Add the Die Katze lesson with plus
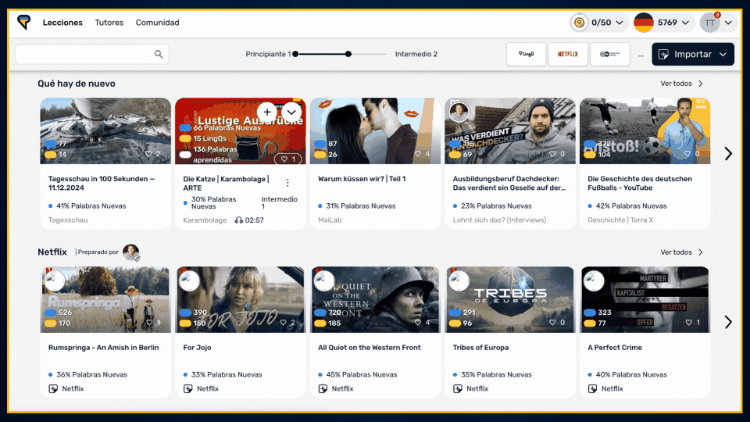750x422 pixels. click(267, 112)
